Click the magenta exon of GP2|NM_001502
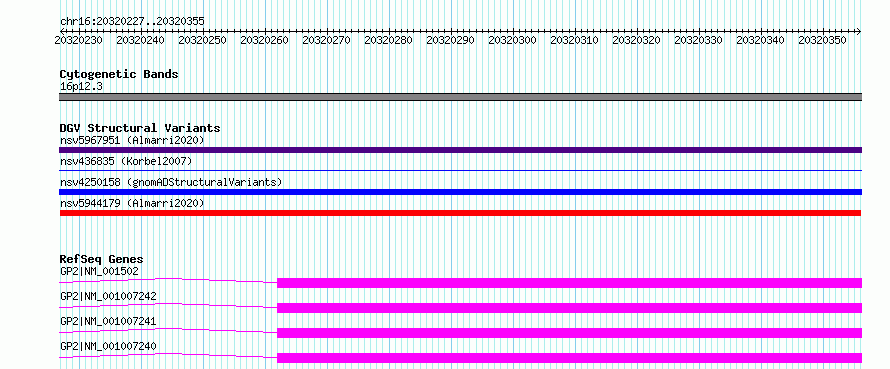The width and height of the screenshot is (890, 369). (x=569, y=283)
